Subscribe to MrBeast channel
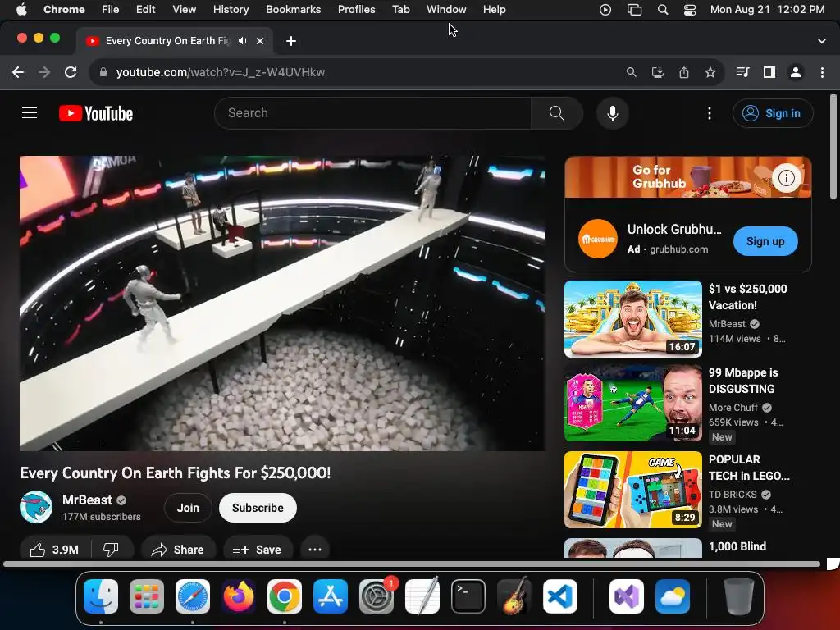This screenshot has width=840, height=630. (258, 508)
